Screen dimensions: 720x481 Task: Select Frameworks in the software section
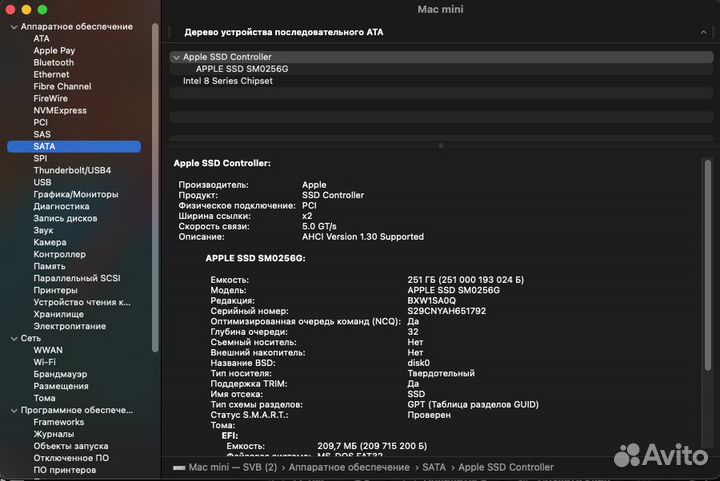coord(58,422)
